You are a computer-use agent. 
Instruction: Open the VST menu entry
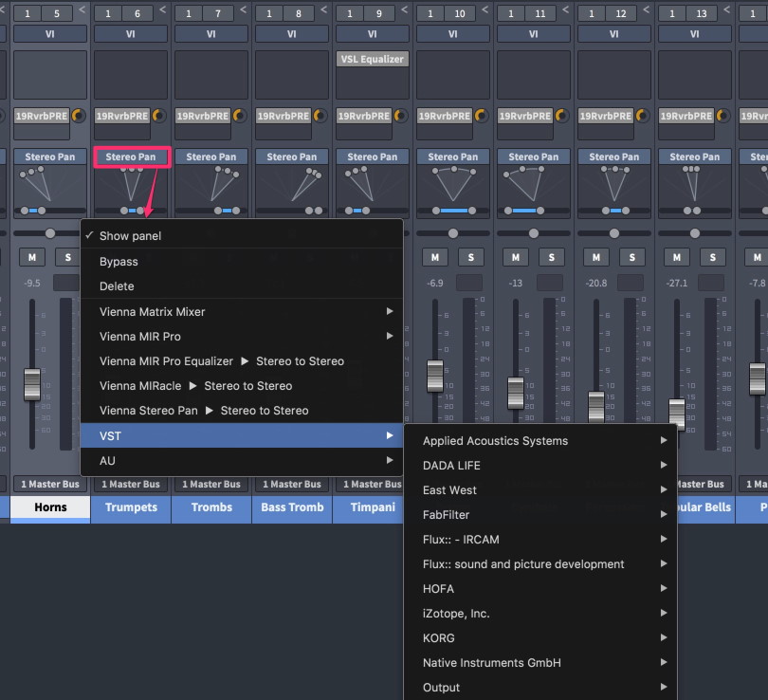(242, 435)
